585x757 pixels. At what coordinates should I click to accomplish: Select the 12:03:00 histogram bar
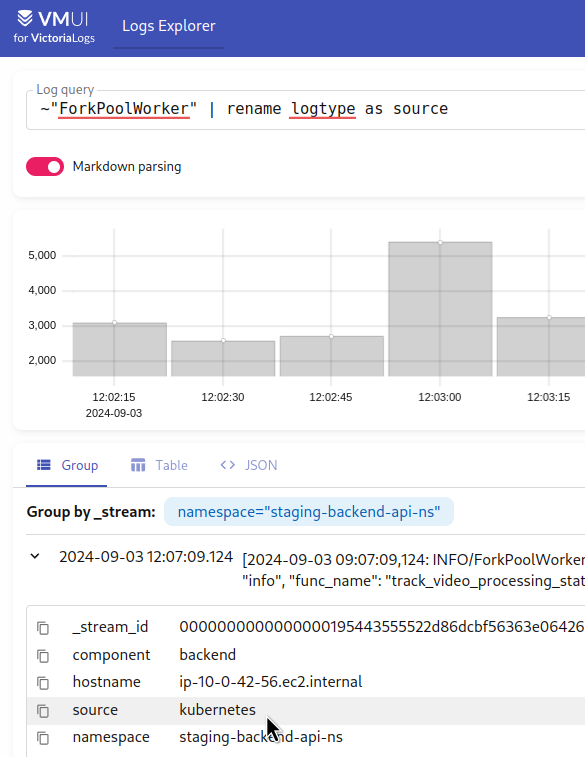coord(440,309)
